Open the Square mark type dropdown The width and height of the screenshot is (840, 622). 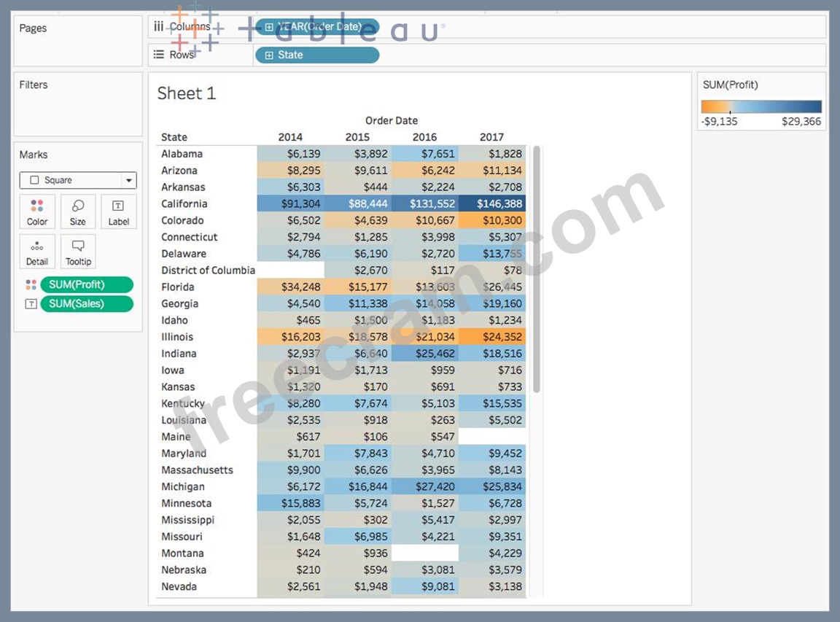78,180
